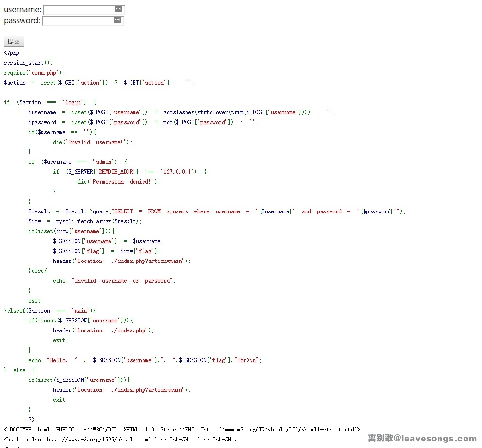Click the key icon in password field

[117, 20]
